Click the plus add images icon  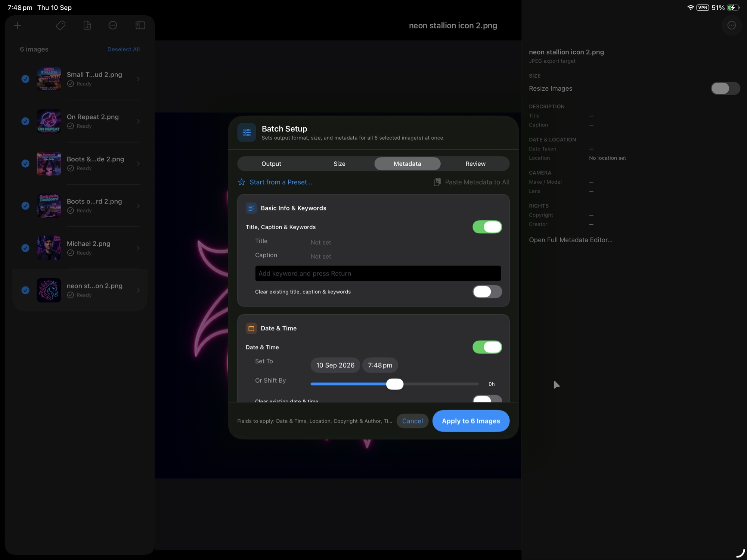[x=18, y=25]
